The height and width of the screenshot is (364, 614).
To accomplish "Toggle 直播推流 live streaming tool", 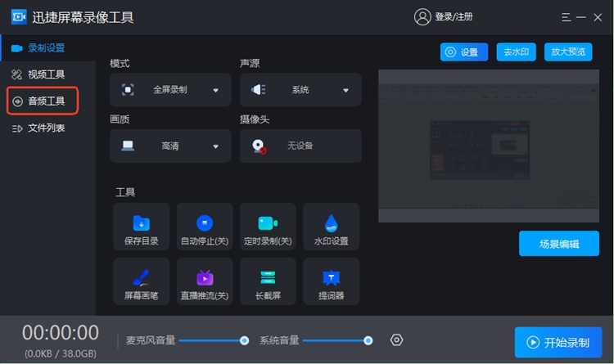I will [205, 281].
